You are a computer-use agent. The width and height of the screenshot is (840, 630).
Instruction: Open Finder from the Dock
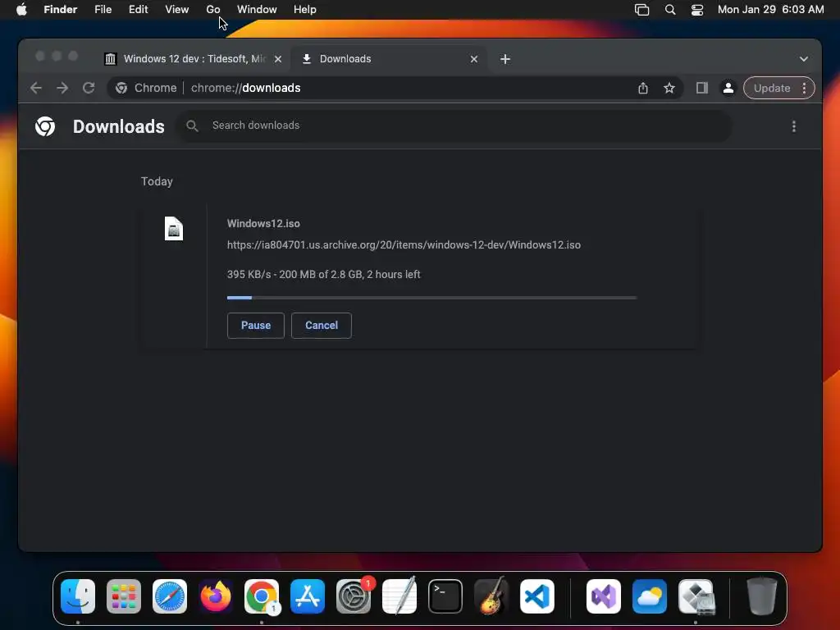(78, 596)
